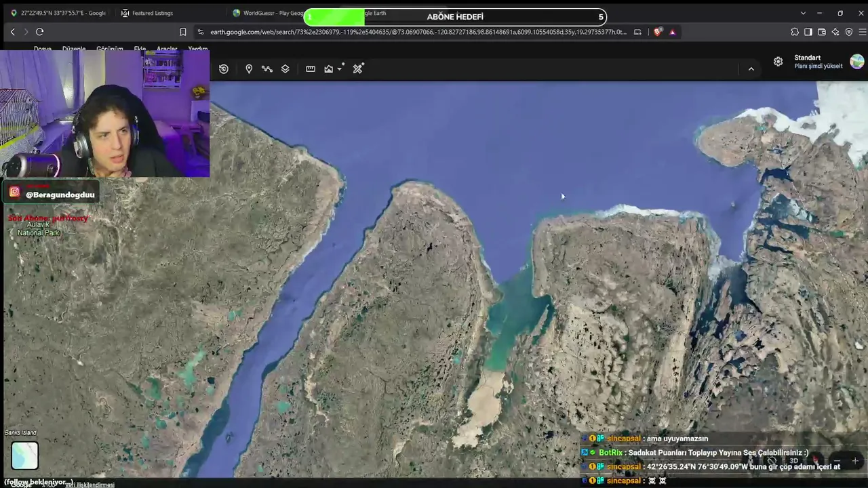Expand the tab search chevron in title bar
Screen dimensions: 868x488
pyautogui.click(x=803, y=13)
